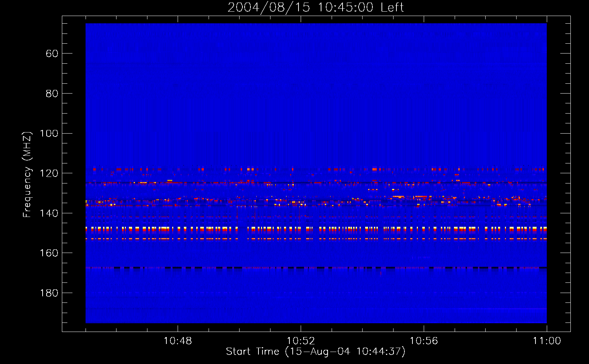This screenshot has width=589, height=364.
Task: Select the 'Frequency (MHZ)' axis label
Action: pos(27,174)
